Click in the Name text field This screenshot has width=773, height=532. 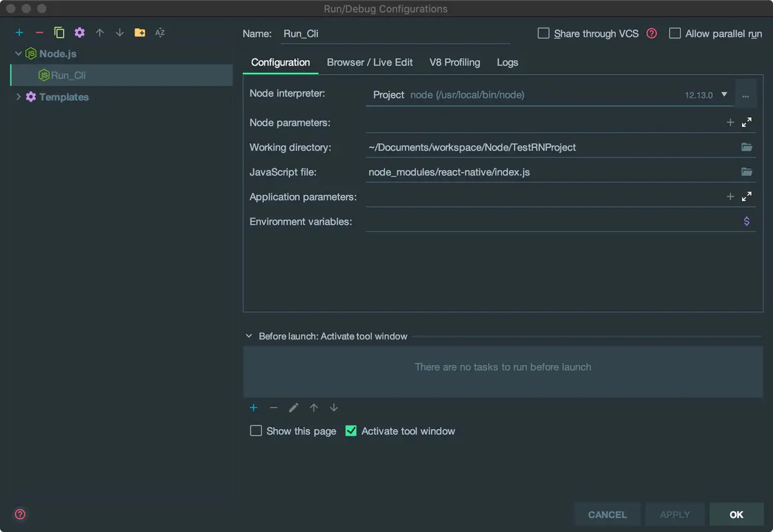click(395, 33)
